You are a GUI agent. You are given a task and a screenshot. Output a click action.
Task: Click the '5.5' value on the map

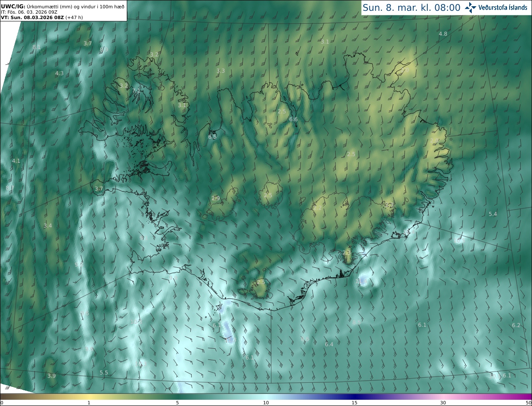click(x=104, y=373)
